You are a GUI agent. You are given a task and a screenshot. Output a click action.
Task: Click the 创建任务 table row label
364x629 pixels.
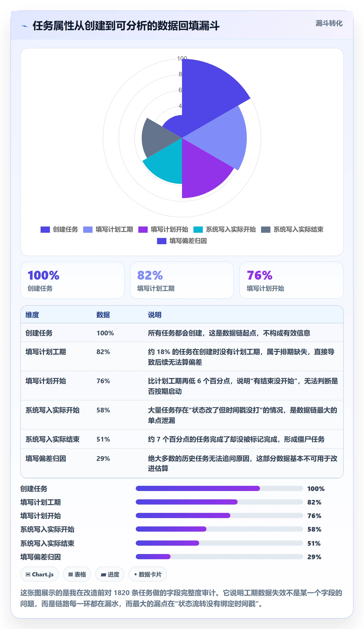39,333
